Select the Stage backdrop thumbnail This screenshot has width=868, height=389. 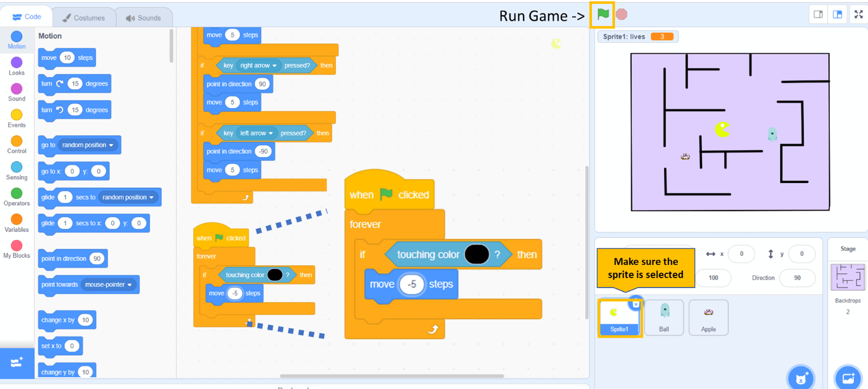(847, 277)
